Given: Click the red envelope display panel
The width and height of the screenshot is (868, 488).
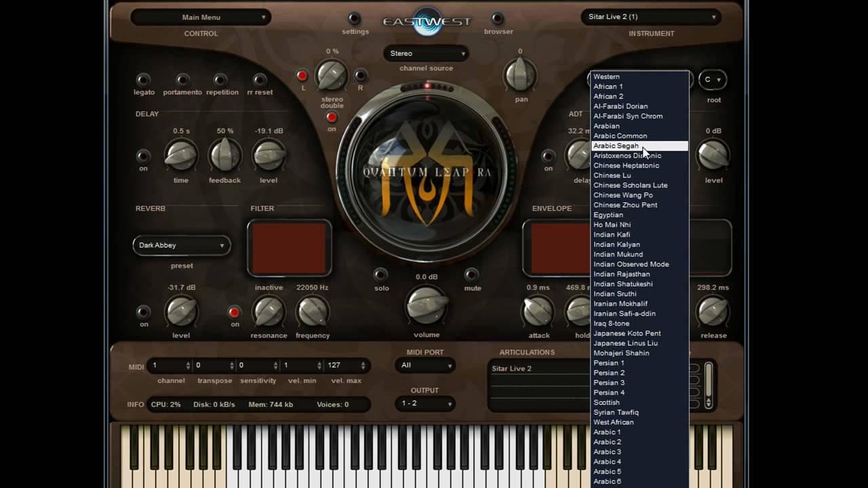Looking at the screenshot, I should tap(560, 248).
